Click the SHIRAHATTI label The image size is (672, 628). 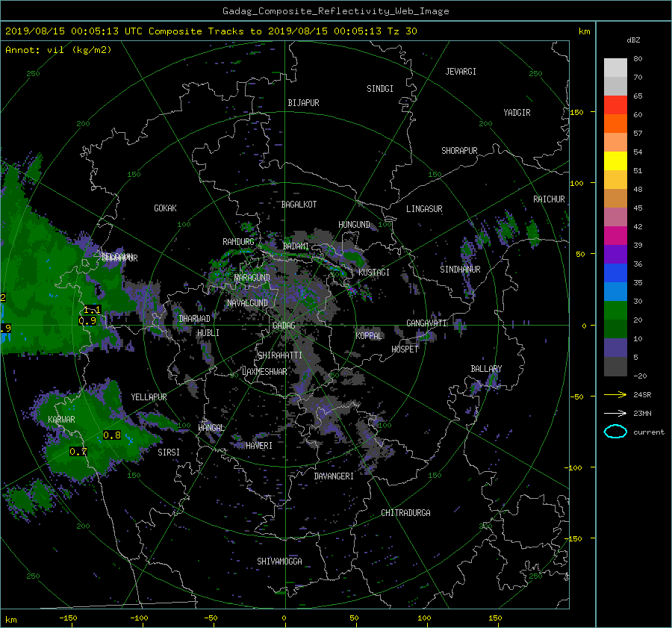(x=280, y=355)
